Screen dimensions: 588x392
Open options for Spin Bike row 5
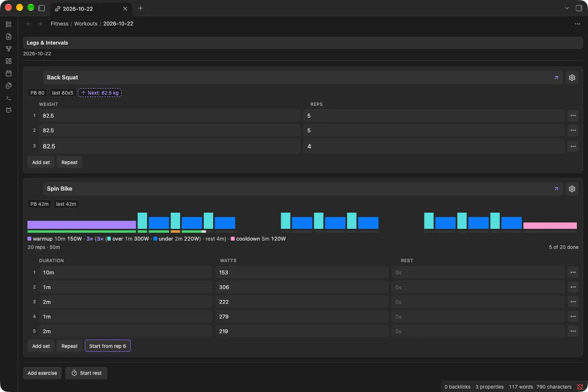click(573, 331)
